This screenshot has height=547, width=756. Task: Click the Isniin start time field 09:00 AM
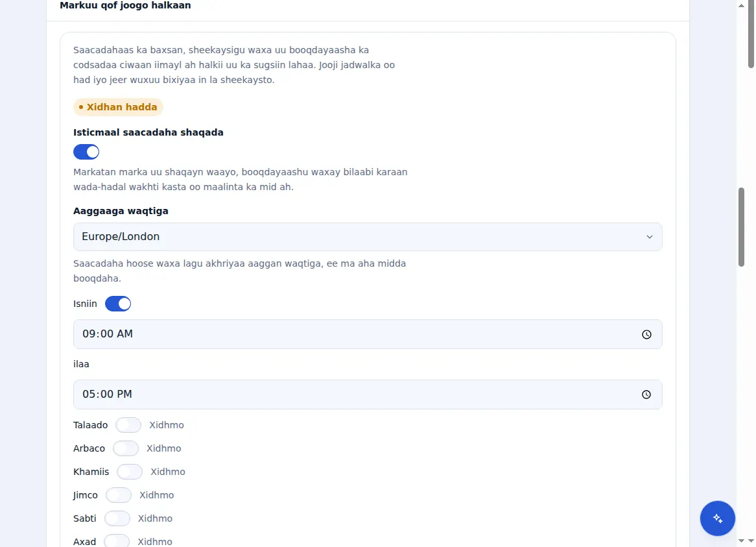point(368,334)
